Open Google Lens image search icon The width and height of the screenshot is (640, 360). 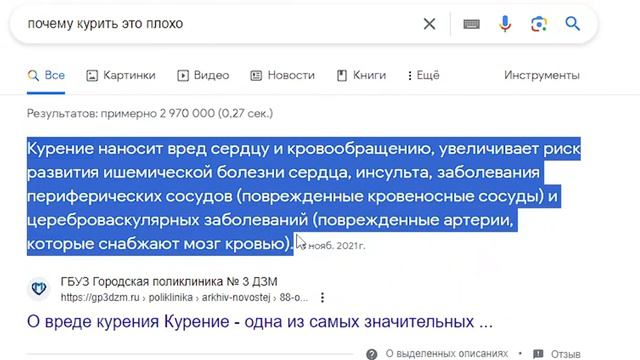pos(539,24)
